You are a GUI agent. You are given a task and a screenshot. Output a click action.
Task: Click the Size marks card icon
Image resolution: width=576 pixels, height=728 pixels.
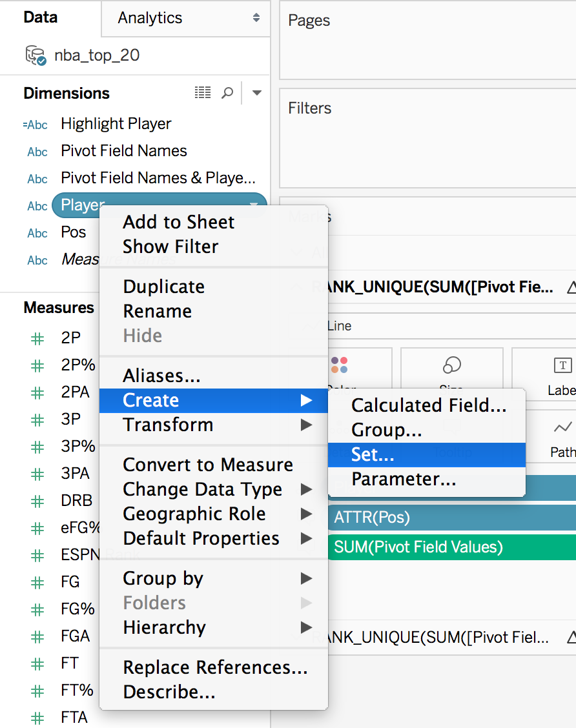click(x=451, y=366)
